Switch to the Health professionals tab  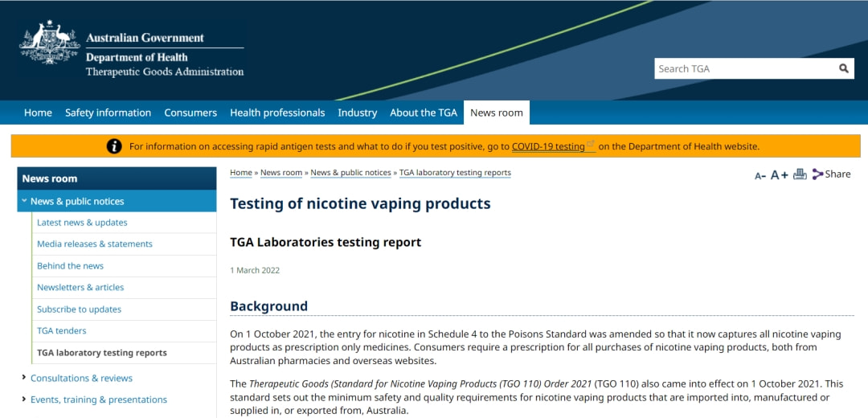pos(277,113)
